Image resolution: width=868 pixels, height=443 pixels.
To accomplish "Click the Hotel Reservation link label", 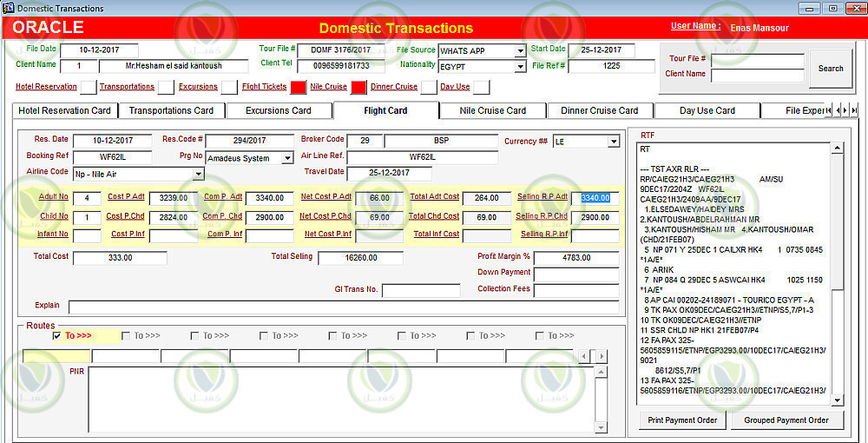I will tap(46, 87).
